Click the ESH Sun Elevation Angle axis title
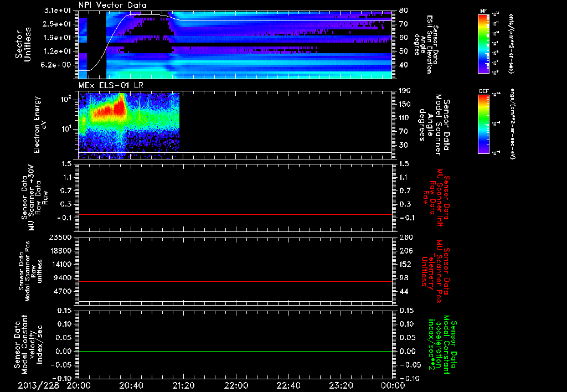The image size is (567, 392). [426, 44]
